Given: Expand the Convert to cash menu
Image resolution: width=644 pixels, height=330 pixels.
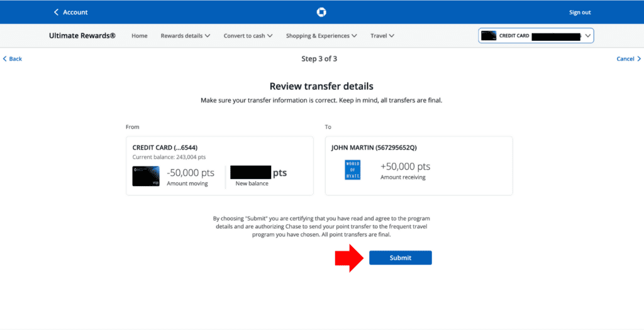Looking at the screenshot, I should pyautogui.click(x=248, y=36).
